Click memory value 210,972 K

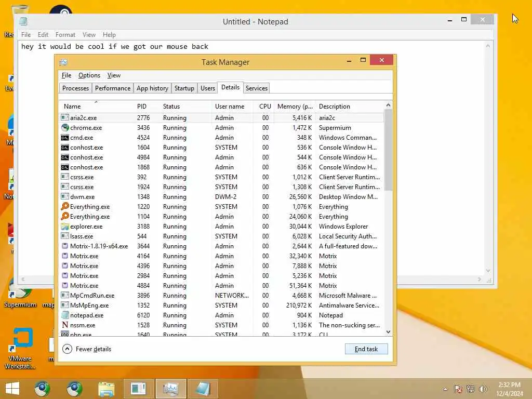point(299,305)
